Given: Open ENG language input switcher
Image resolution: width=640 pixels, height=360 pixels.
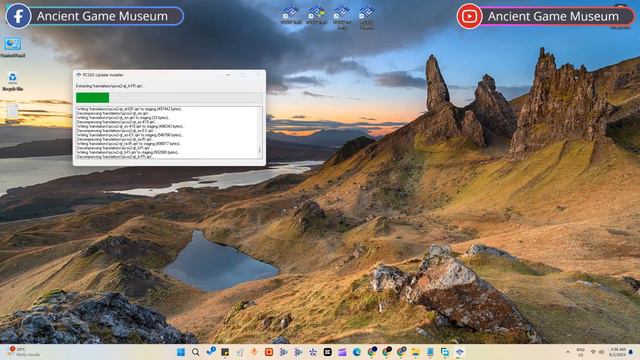Looking at the screenshot, I should coord(580,352).
